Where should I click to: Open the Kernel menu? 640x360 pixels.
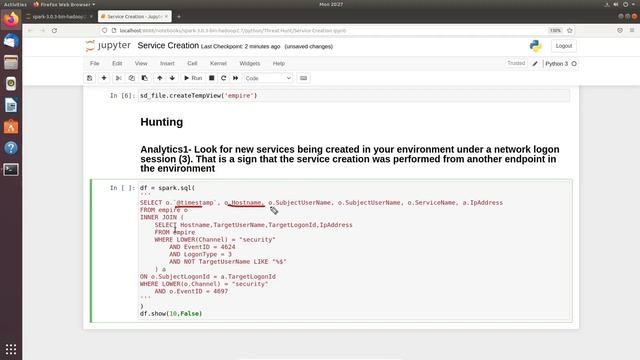click(x=218, y=63)
